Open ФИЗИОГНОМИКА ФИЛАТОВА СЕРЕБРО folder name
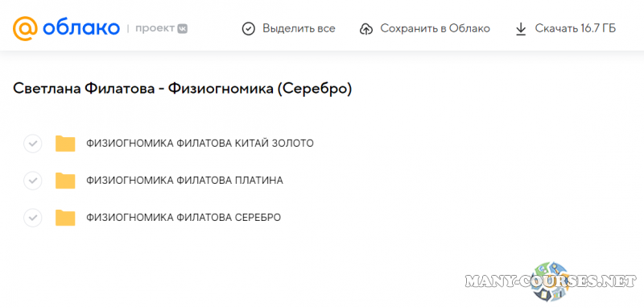 [x=184, y=218]
